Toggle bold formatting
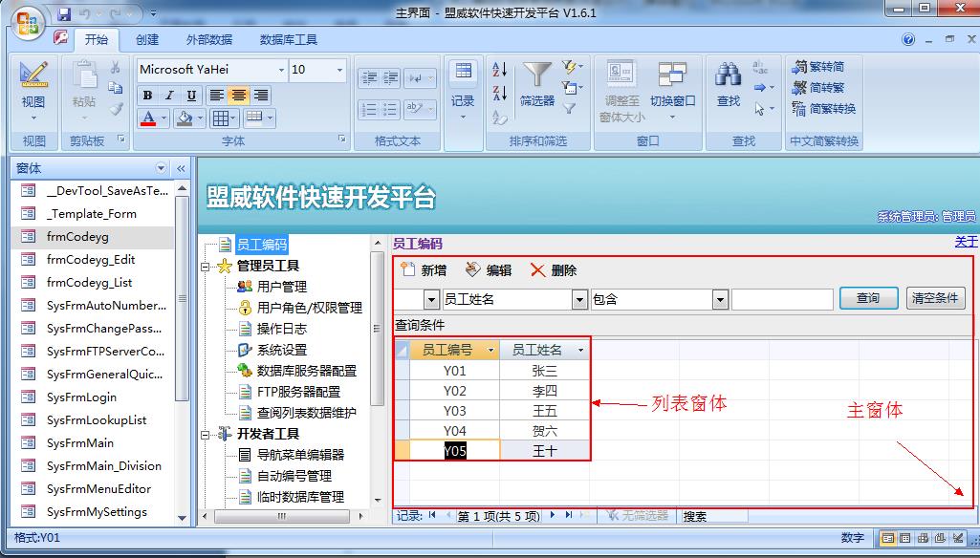This screenshot has width=980, height=558. click(147, 96)
